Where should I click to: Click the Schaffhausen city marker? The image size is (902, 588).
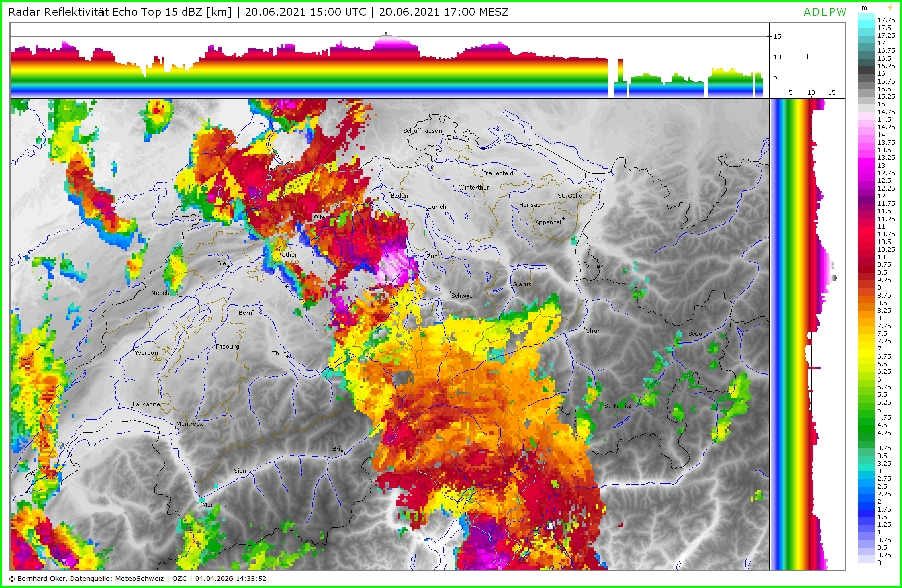tap(443, 134)
